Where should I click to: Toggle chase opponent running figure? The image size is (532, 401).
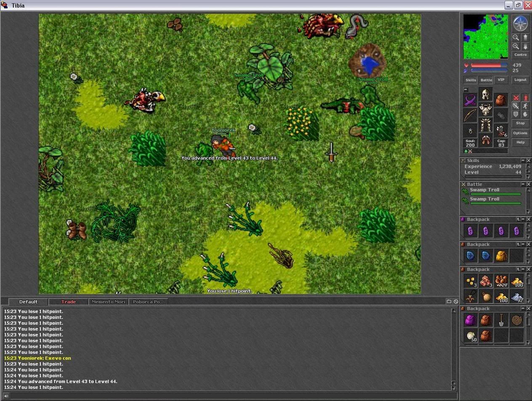(x=525, y=106)
